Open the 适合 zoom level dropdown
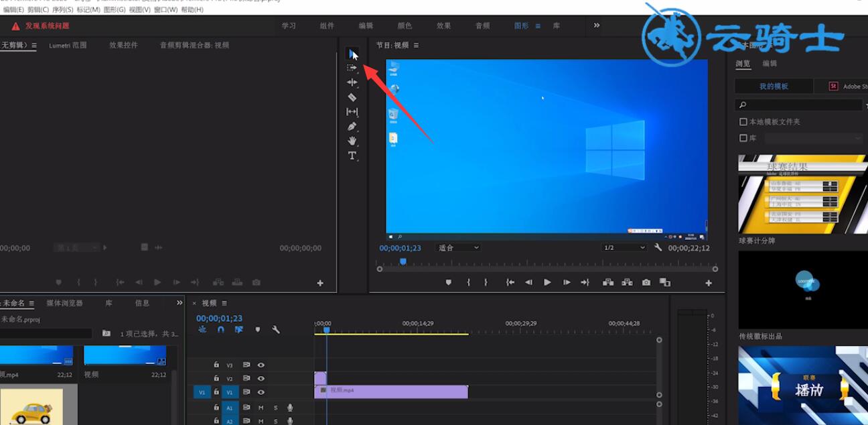Screen dimensions: 868x425 [459, 248]
